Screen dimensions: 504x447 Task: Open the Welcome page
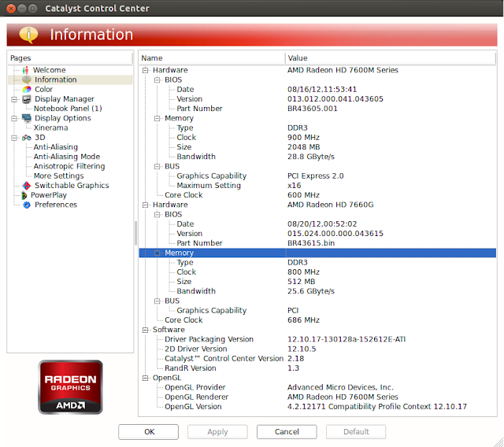tap(49, 70)
